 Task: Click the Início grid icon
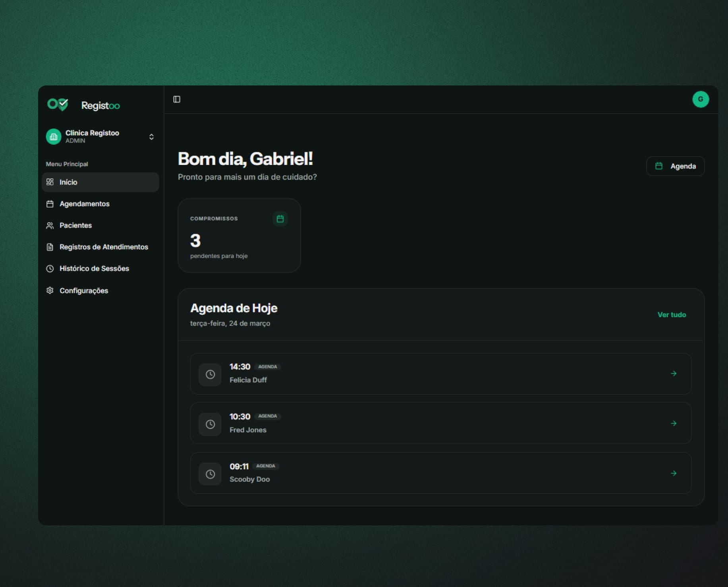[50, 182]
